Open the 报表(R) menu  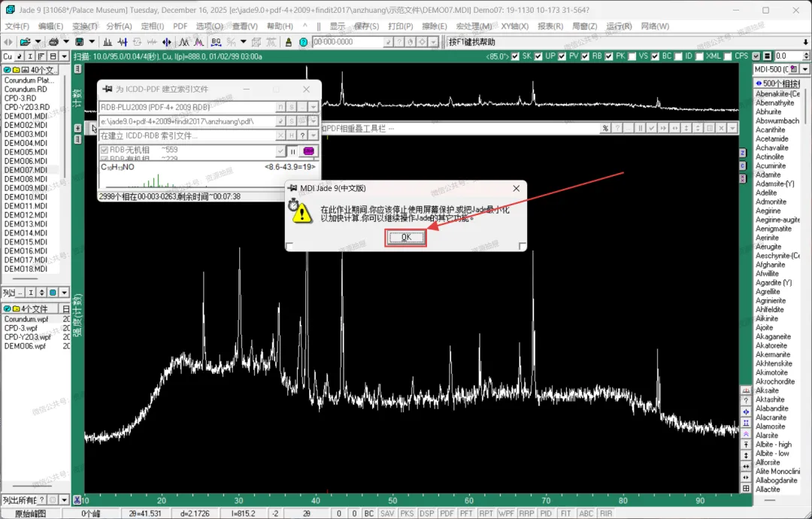(x=550, y=26)
